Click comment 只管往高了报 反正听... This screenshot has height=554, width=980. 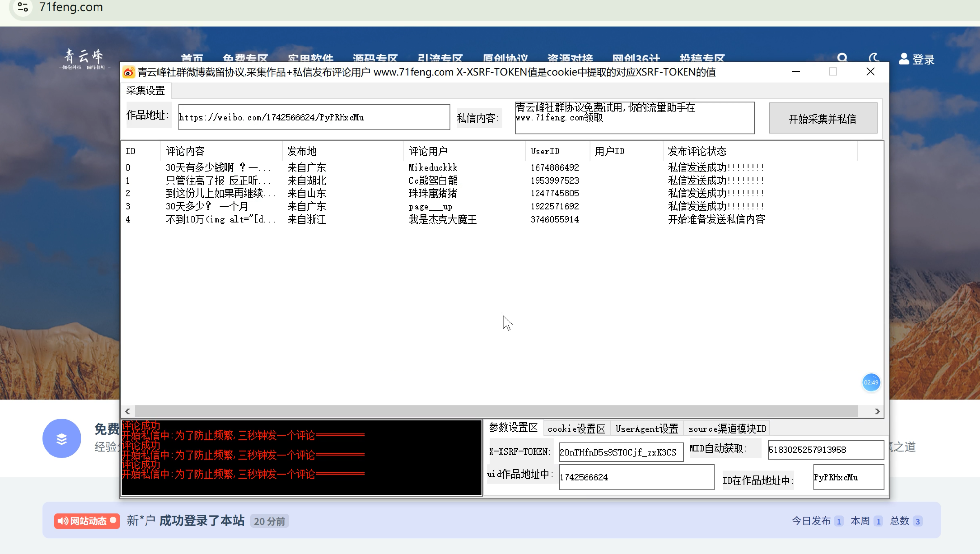point(218,181)
